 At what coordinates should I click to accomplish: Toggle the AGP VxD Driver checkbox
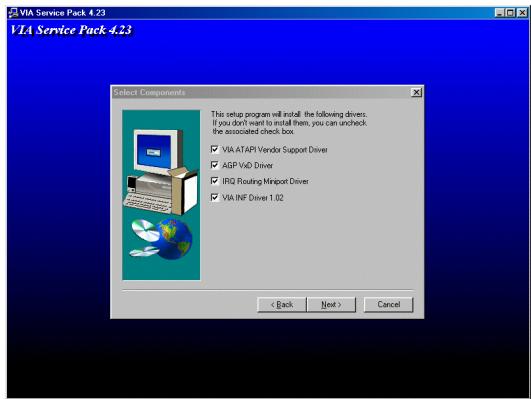pos(215,165)
